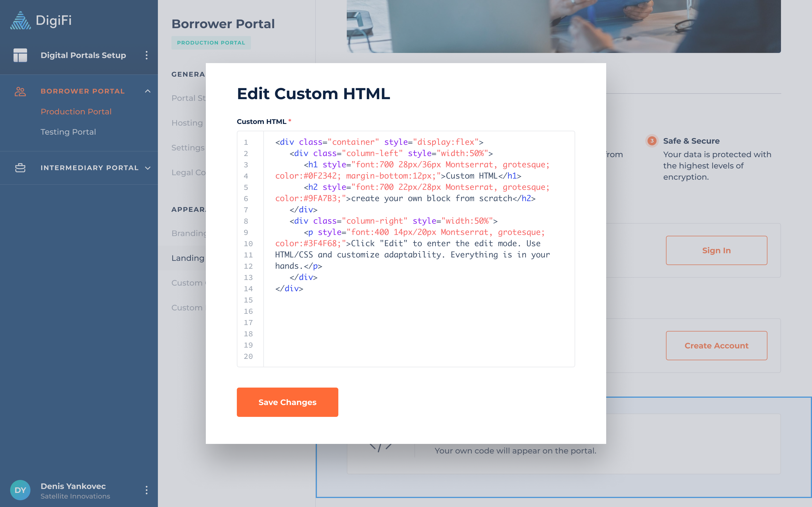The height and width of the screenshot is (507, 812).
Task: Click the Intermediary Portal briefcase icon
Action: point(20,168)
